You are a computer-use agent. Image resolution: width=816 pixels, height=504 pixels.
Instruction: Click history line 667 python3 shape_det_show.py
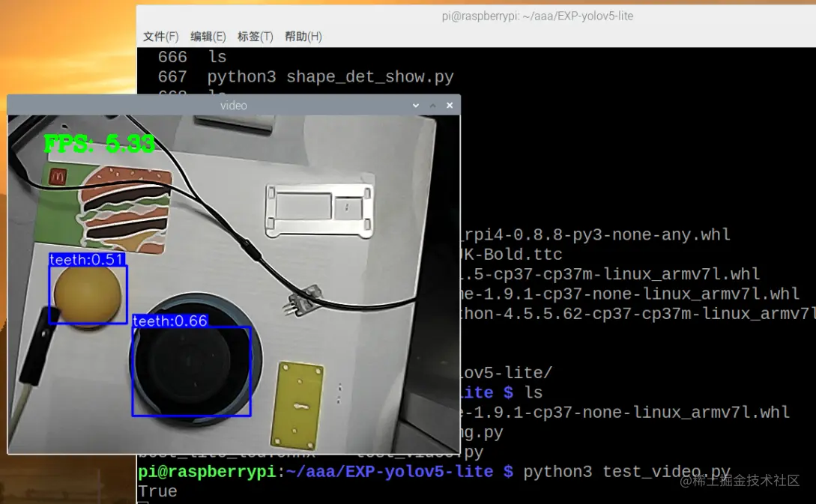coord(306,77)
